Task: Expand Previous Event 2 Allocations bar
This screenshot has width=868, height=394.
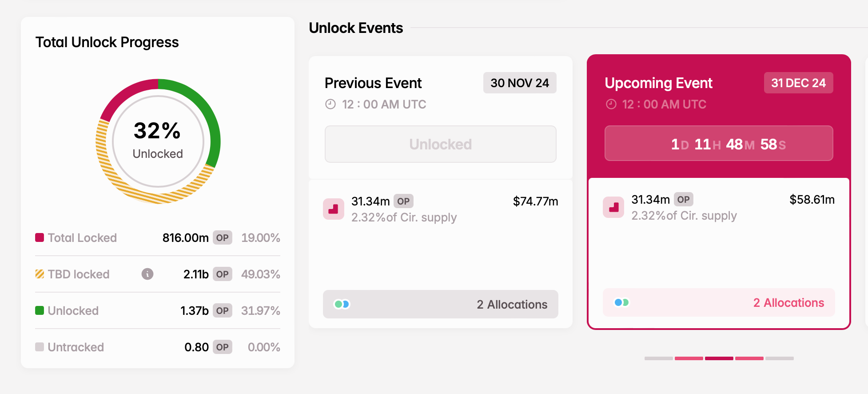Action: (440, 304)
